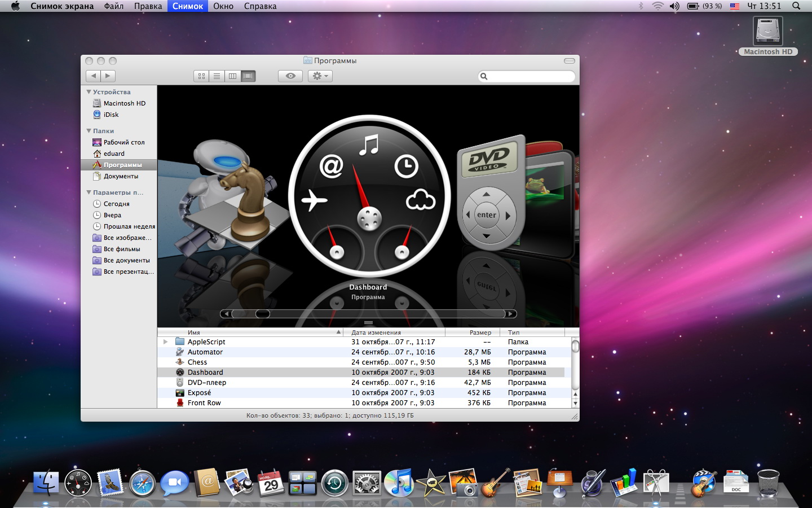Screen dimensions: 812x508
Task: Open iMovie from the Dock
Action: coord(431,484)
